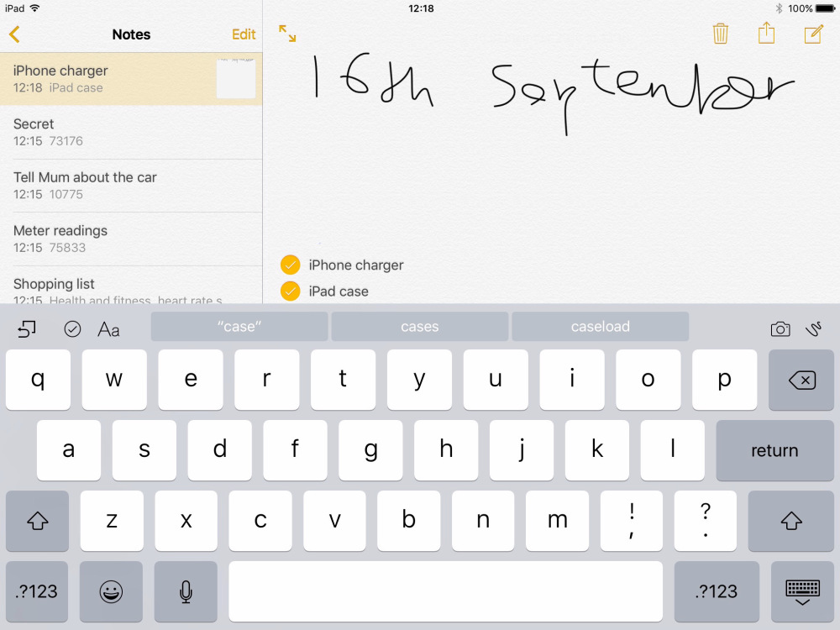Go back using the chevron arrow
The width and height of the screenshot is (840, 630).
click(14, 34)
